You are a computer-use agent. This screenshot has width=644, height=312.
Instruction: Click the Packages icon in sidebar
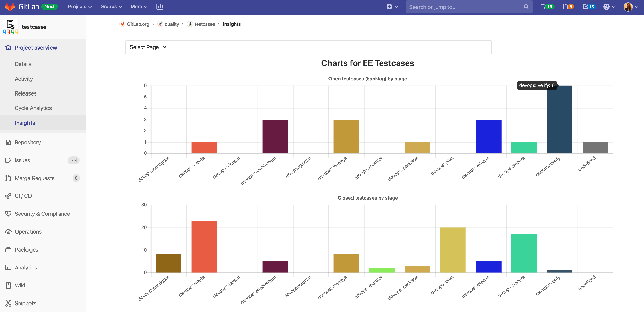point(8,249)
